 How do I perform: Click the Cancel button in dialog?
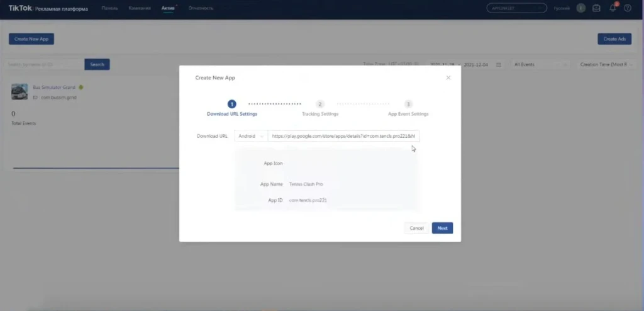point(416,228)
